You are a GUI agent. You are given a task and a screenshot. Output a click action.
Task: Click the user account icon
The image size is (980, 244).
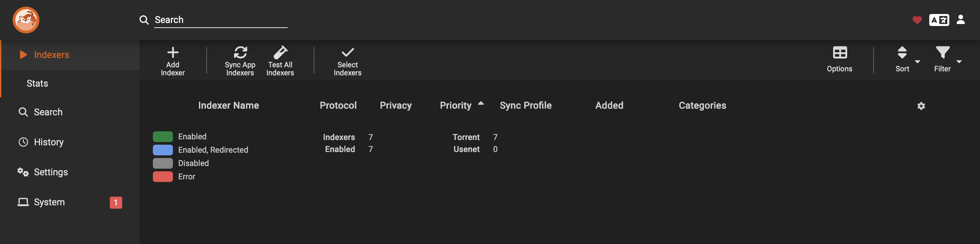(961, 20)
